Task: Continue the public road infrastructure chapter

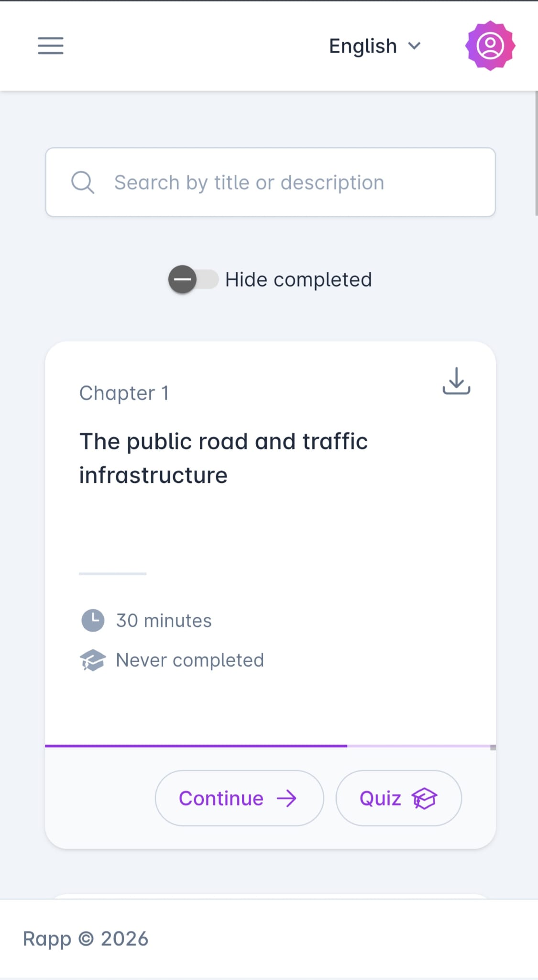Action: [x=239, y=798]
